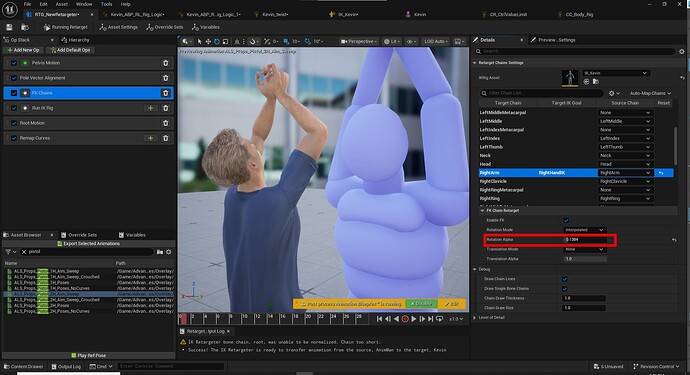Toggle the Draw Single Bone Chains checkbox

pyautogui.click(x=565, y=289)
